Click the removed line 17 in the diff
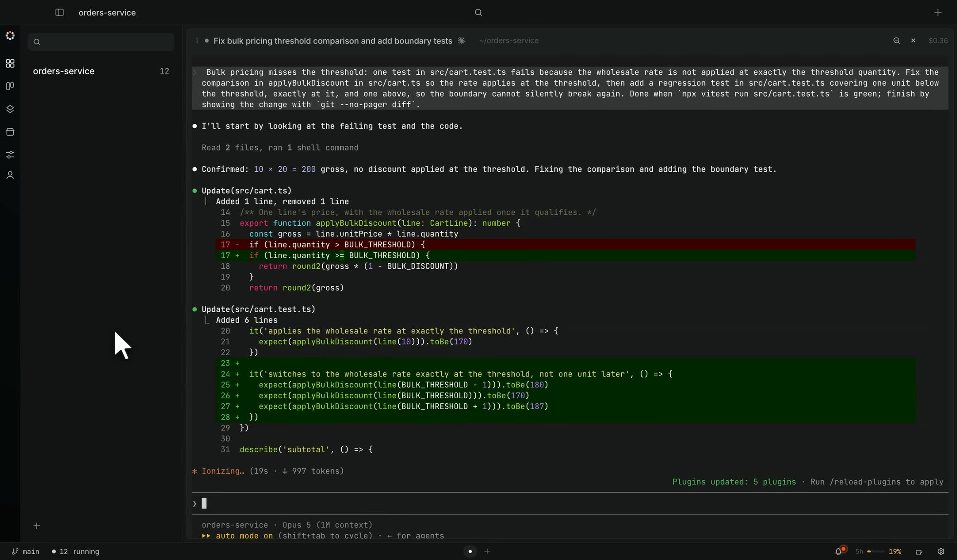Viewport: 957px width, 560px height. point(565,245)
